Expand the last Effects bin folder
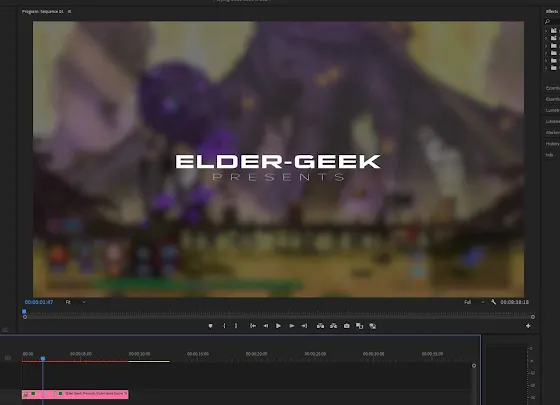Viewport: 560px width, 405px height. (546, 68)
